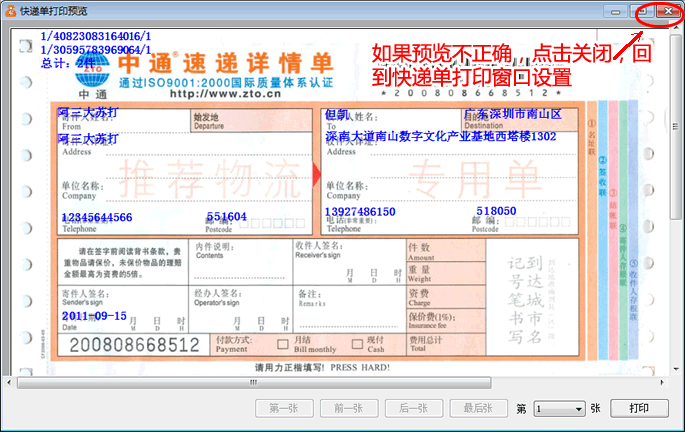The height and width of the screenshot is (432, 685).
Task: Click the ZTO globe logo
Action: pyautogui.click(x=92, y=70)
